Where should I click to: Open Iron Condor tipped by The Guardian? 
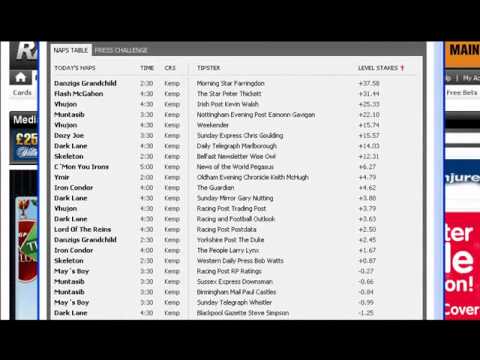pos(74,188)
